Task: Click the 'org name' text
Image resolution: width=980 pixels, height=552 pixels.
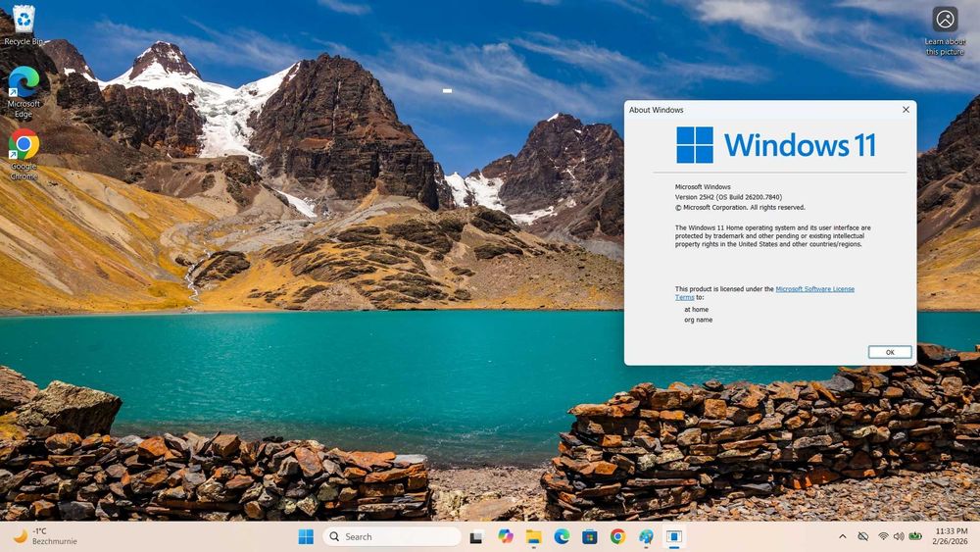Action: (x=698, y=320)
